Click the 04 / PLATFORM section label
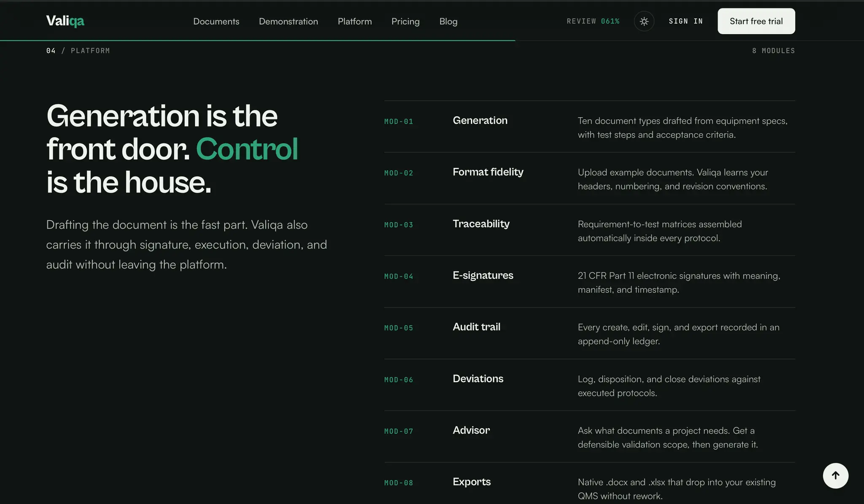The height and width of the screenshot is (504, 864). point(78,51)
